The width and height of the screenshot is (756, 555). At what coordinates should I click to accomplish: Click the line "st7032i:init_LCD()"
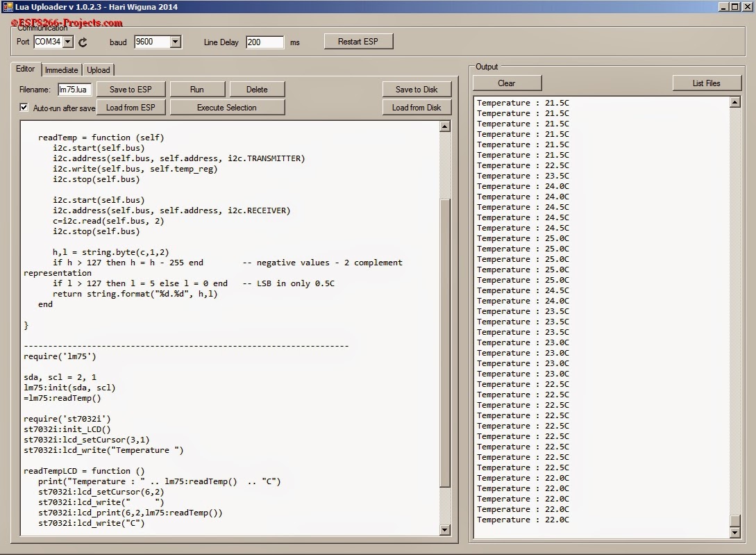click(x=67, y=429)
